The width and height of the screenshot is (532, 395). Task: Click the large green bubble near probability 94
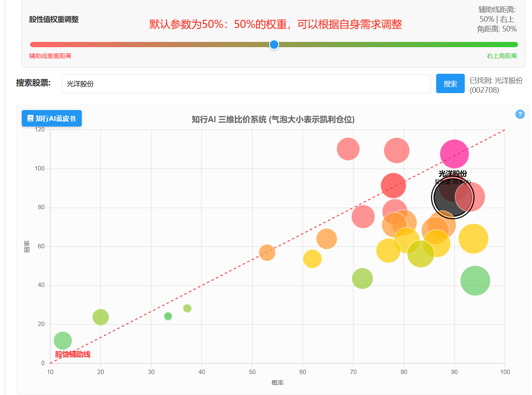point(475,281)
